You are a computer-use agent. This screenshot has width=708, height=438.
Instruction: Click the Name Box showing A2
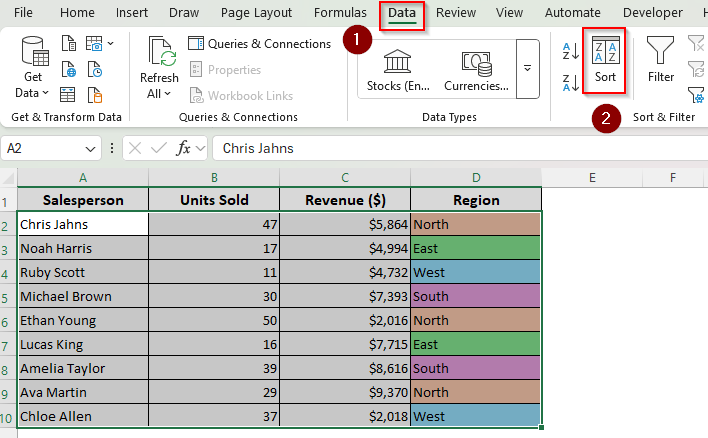coord(43,149)
